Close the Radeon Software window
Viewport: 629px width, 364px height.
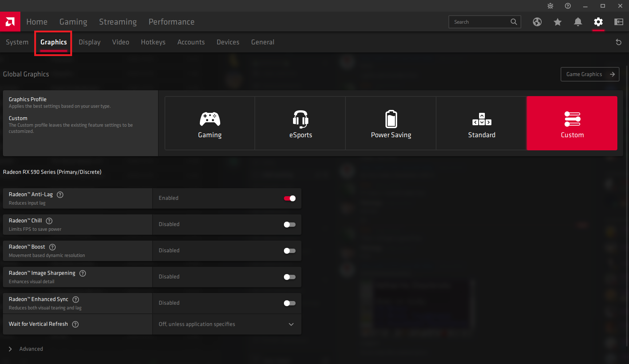pos(620,6)
